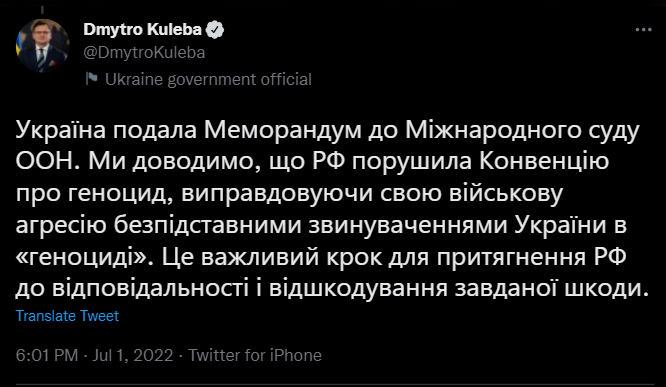The width and height of the screenshot is (666, 387).
Task: Open the Dmytro Kuleba display name link
Action: pyautogui.click(x=142, y=29)
